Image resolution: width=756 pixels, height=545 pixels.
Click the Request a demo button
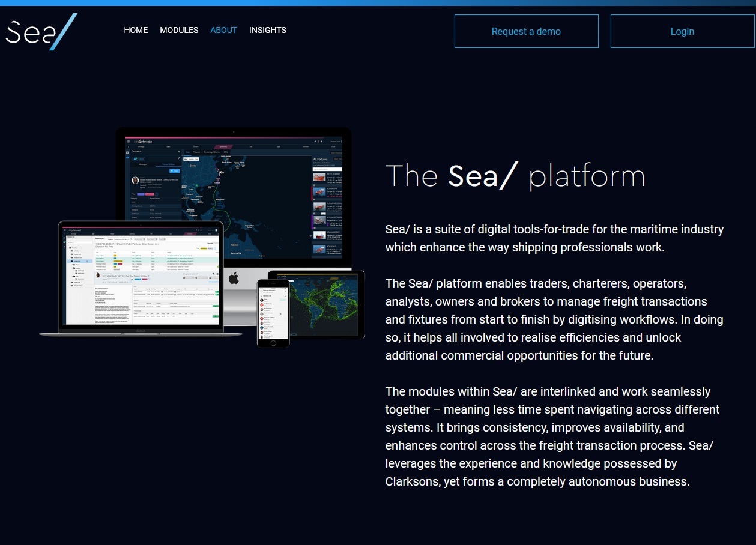[526, 31]
